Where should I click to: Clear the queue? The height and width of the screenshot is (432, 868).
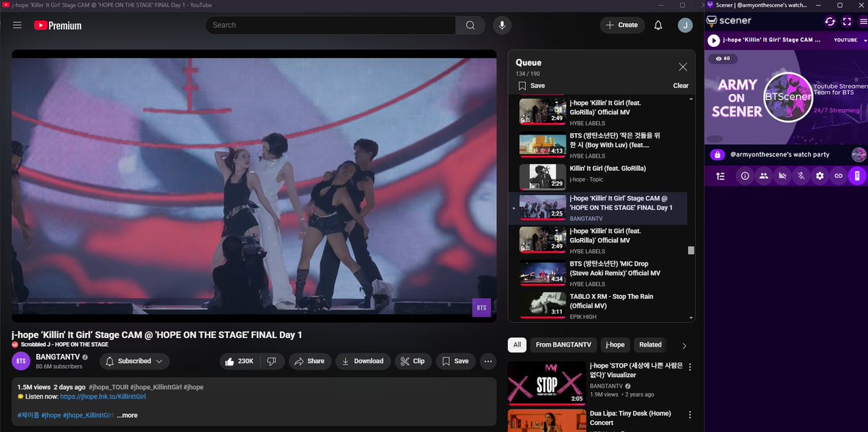point(681,85)
